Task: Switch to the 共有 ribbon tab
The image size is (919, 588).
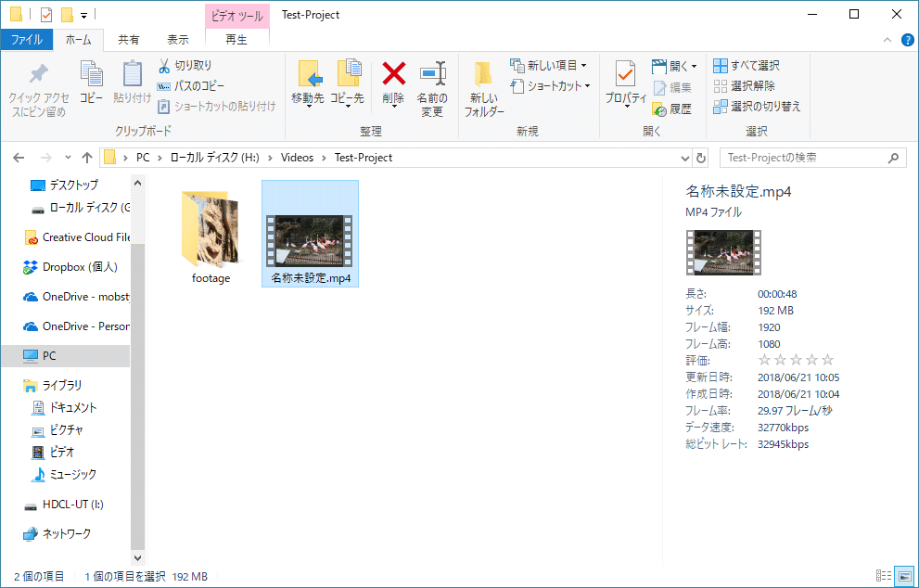Action: (129, 40)
